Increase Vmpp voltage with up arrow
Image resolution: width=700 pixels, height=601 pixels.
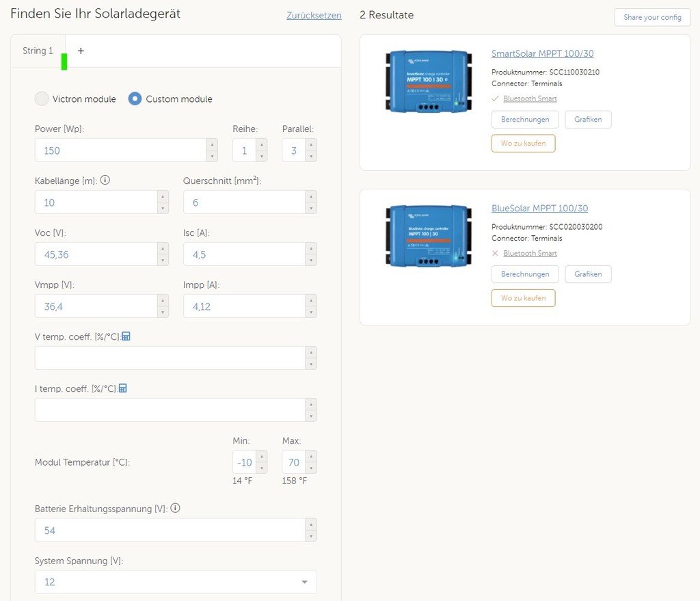pyautogui.click(x=163, y=301)
